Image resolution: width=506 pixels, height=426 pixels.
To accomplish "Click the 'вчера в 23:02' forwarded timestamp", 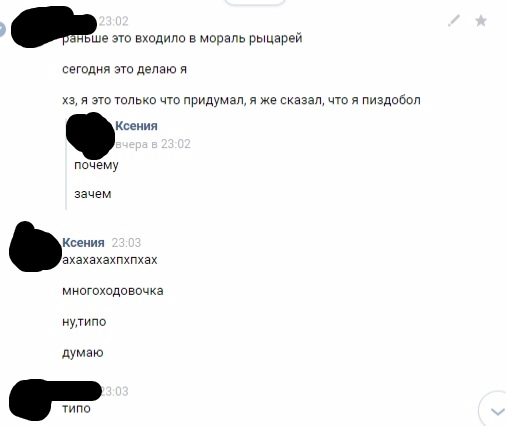I will [153, 144].
